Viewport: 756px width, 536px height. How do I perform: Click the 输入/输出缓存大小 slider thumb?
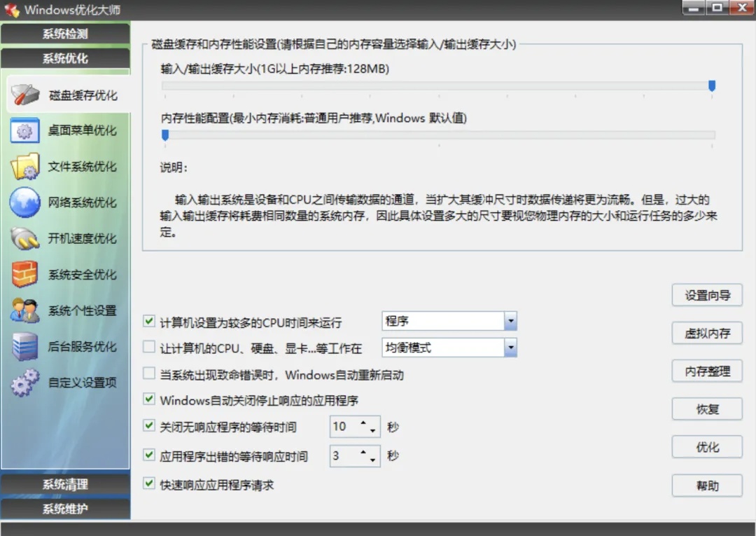(x=712, y=86)
